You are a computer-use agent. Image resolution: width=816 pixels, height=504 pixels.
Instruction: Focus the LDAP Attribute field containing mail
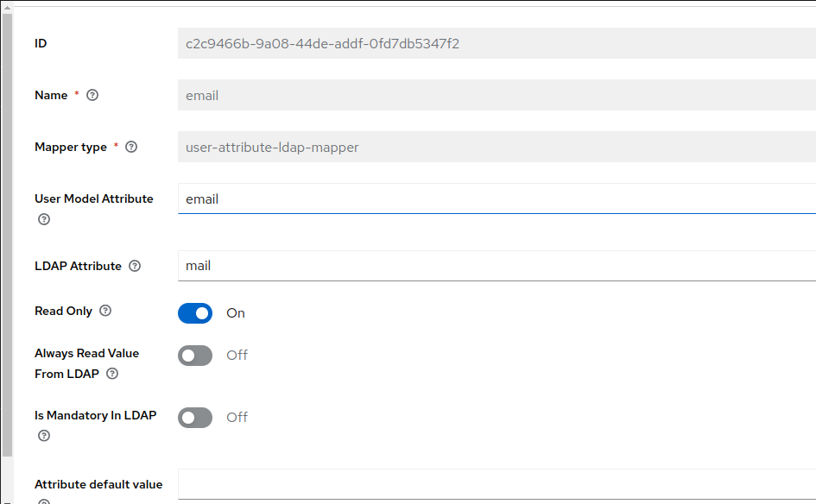click(497, 266)
